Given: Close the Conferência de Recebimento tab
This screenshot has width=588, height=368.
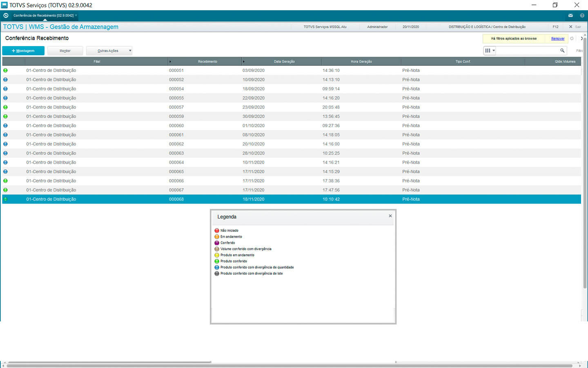Looking at the screenshot, I should [76, 16].
